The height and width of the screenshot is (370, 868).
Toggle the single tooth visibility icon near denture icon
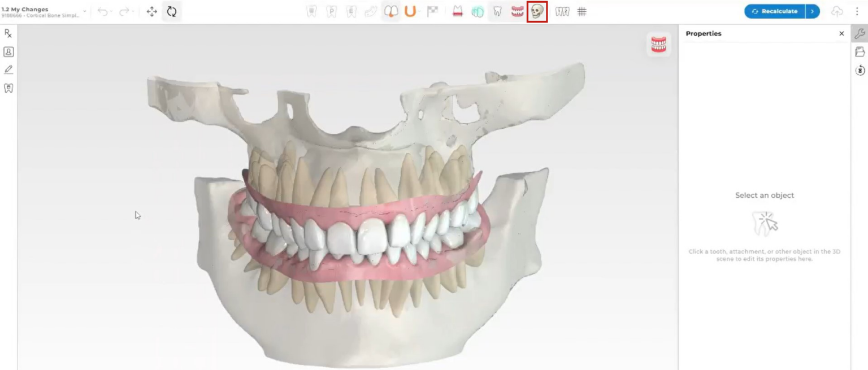(x=497, y=11)
